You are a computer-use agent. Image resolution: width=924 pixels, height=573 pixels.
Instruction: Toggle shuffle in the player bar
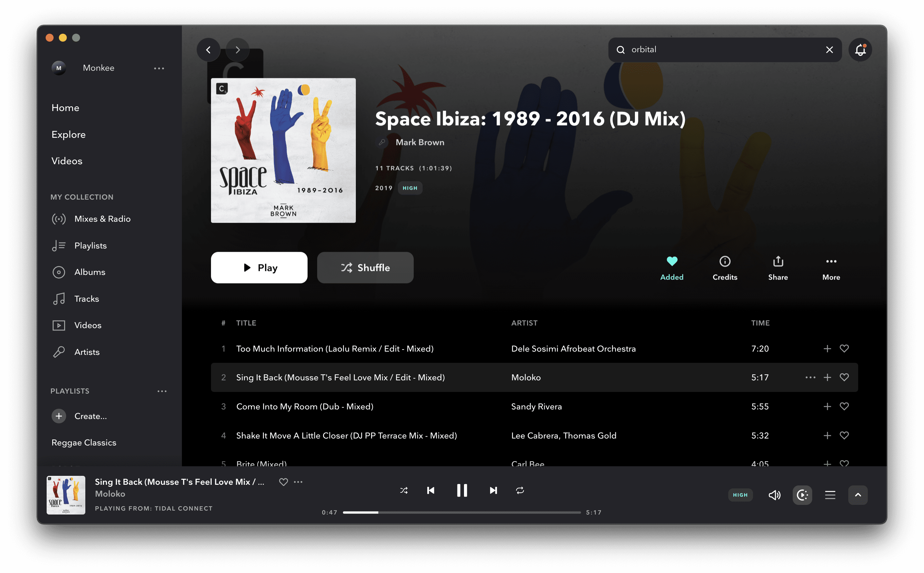tap(404, 490)
